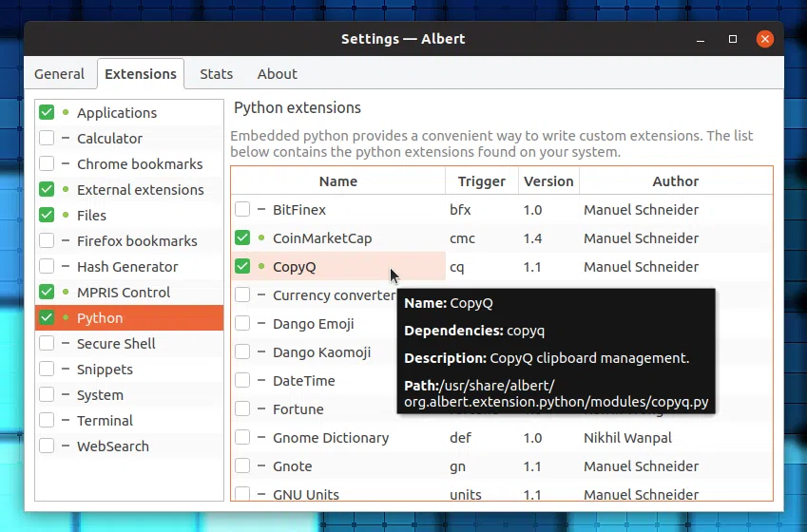
Task: Enable the WebSearch checkbox
Action: (x=47, y=446)
